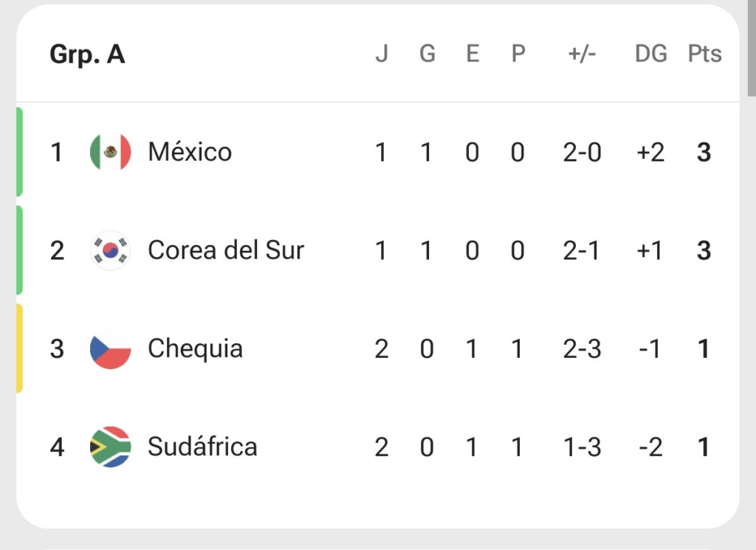Tap the Chequia flag icon

click(x=111, y=349)
